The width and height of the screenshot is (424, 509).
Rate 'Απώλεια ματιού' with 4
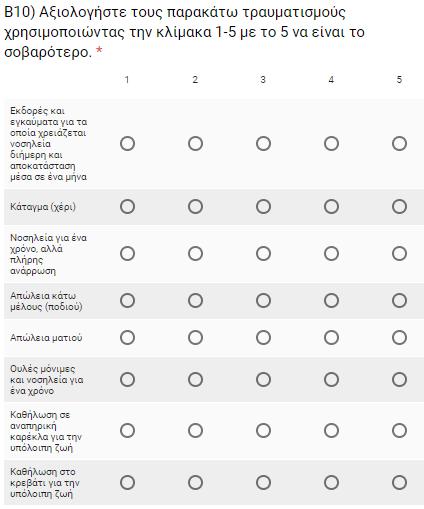click(x=331, y=338)
